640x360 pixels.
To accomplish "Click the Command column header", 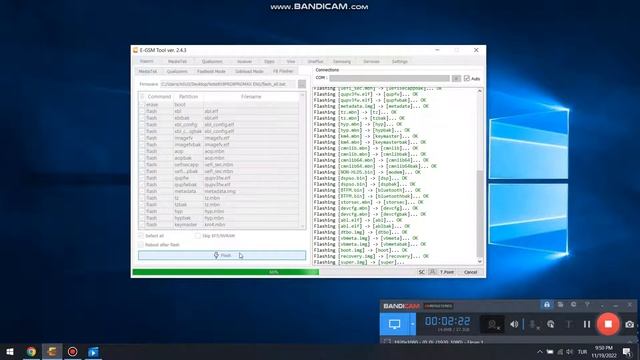I will (x=159, y=97).
